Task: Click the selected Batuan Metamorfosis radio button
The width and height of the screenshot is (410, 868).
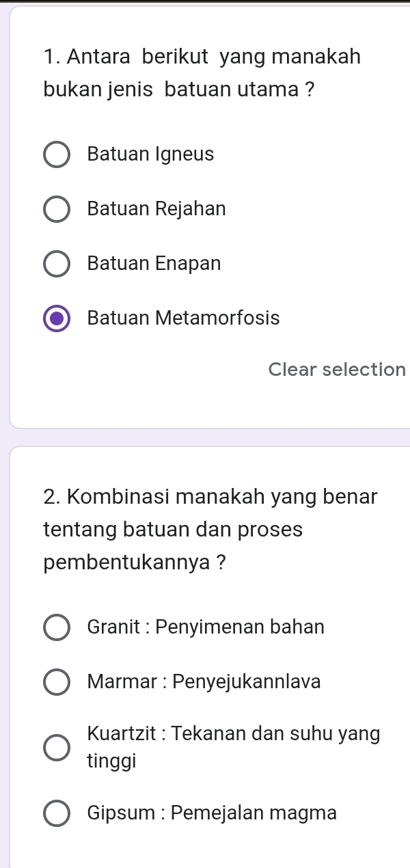Action: 57,318
